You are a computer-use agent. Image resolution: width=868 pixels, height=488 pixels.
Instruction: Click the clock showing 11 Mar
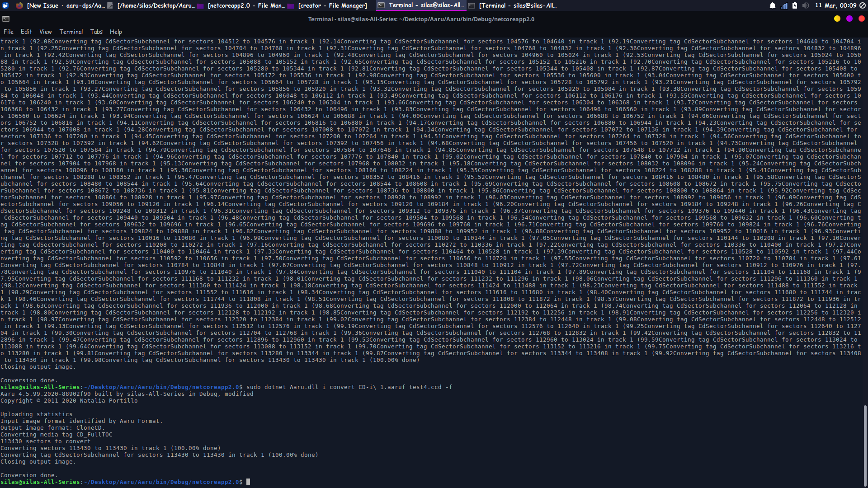coord(835,5)
